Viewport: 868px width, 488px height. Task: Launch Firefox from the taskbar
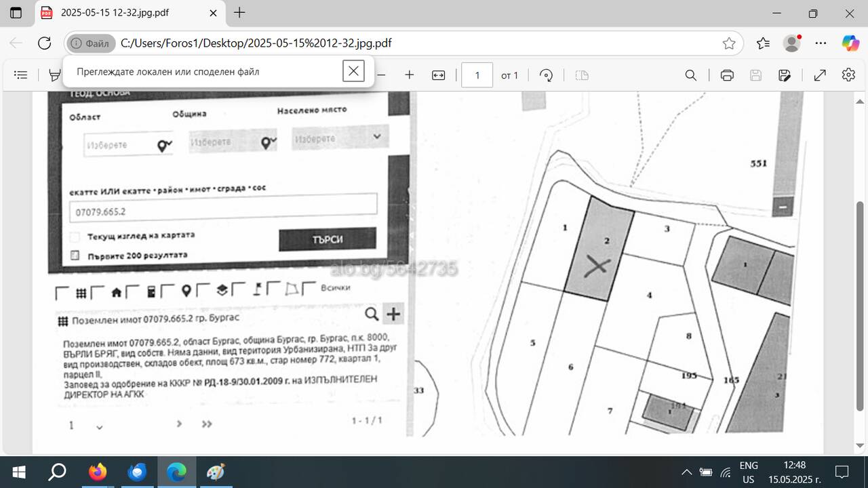[98, 472]
